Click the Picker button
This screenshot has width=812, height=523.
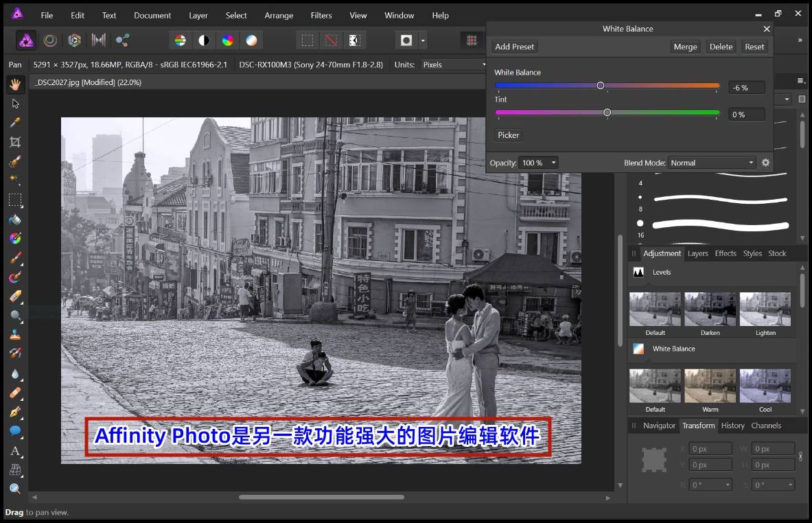point(508,135)
